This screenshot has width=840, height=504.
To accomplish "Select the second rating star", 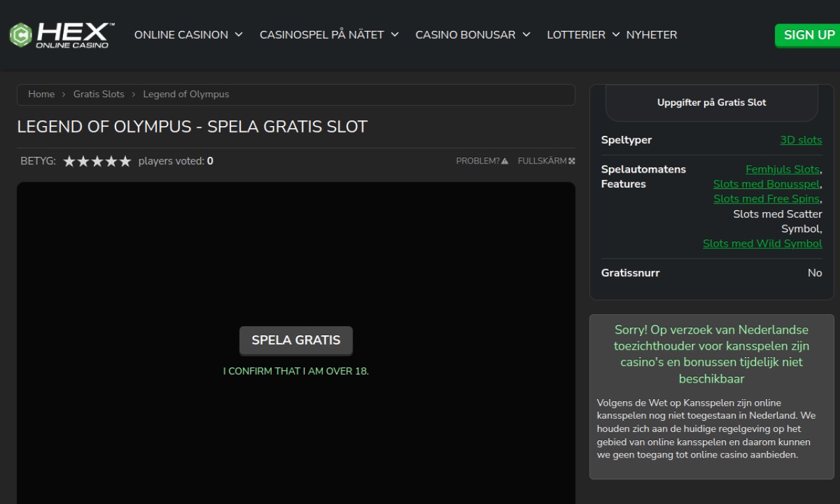I will tap(83, 161).
